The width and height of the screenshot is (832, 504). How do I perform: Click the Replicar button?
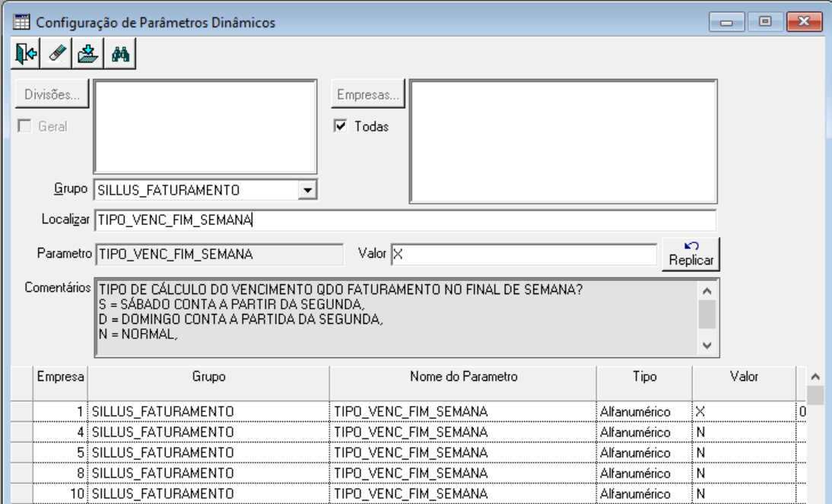tap(691, 254)
